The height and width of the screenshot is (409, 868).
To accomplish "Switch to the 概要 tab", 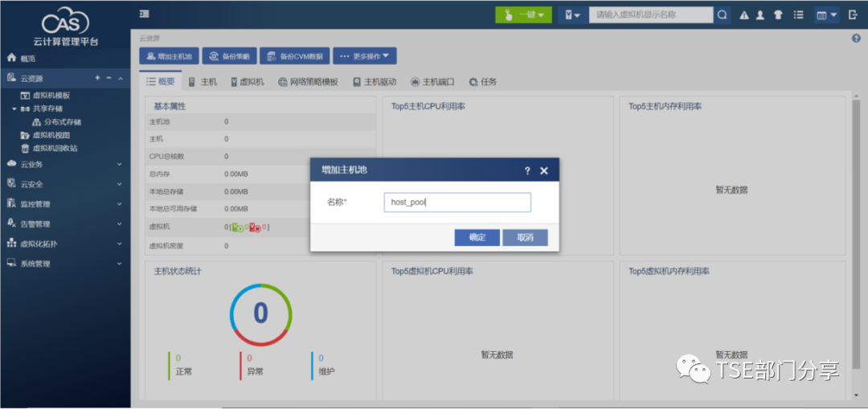I will click(161, 82).
